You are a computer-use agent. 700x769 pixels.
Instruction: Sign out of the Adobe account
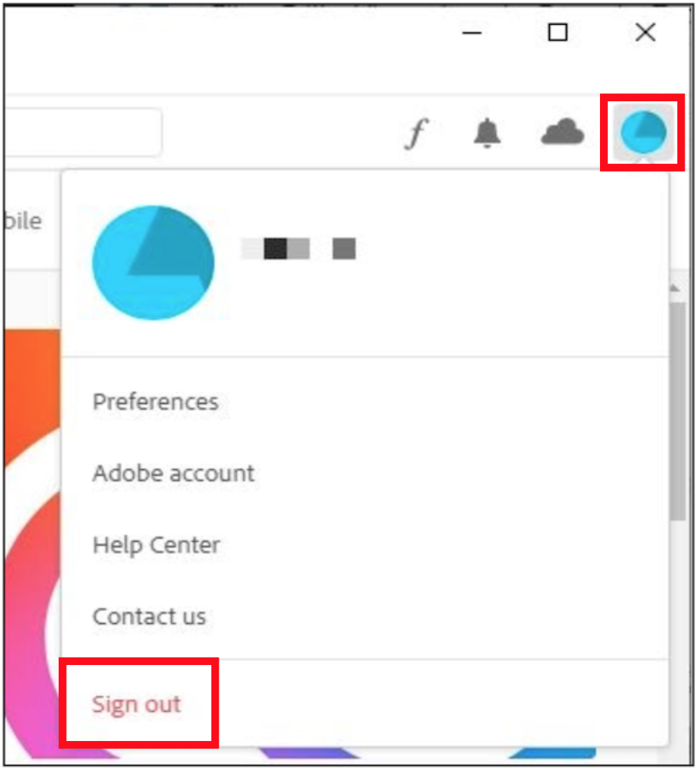pyautogui.click(x=137, y=704)
